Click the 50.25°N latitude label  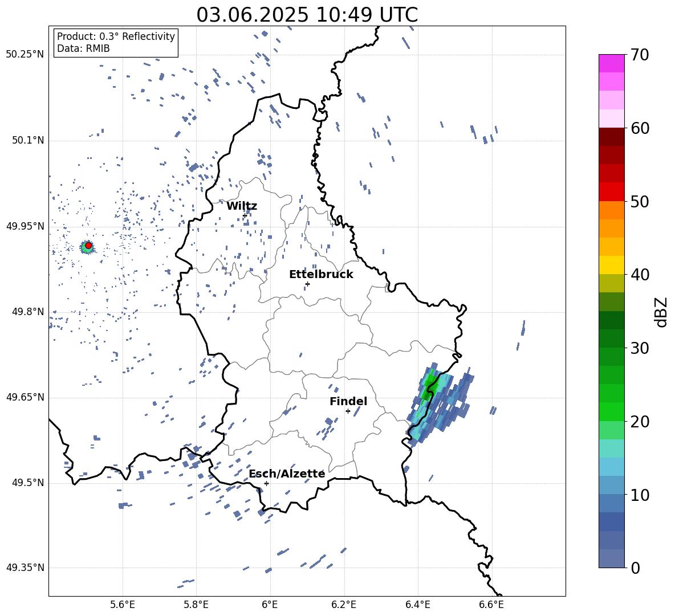[25, 55]
